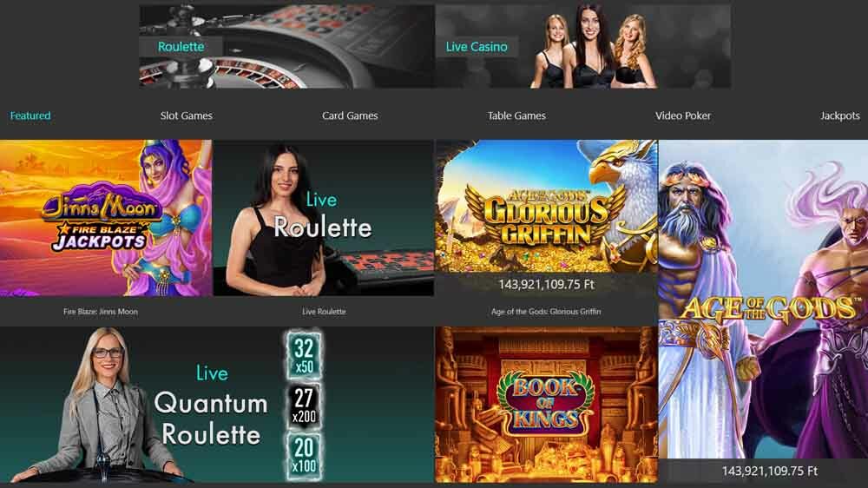Open the Table Games tab

tap(516, 115)
